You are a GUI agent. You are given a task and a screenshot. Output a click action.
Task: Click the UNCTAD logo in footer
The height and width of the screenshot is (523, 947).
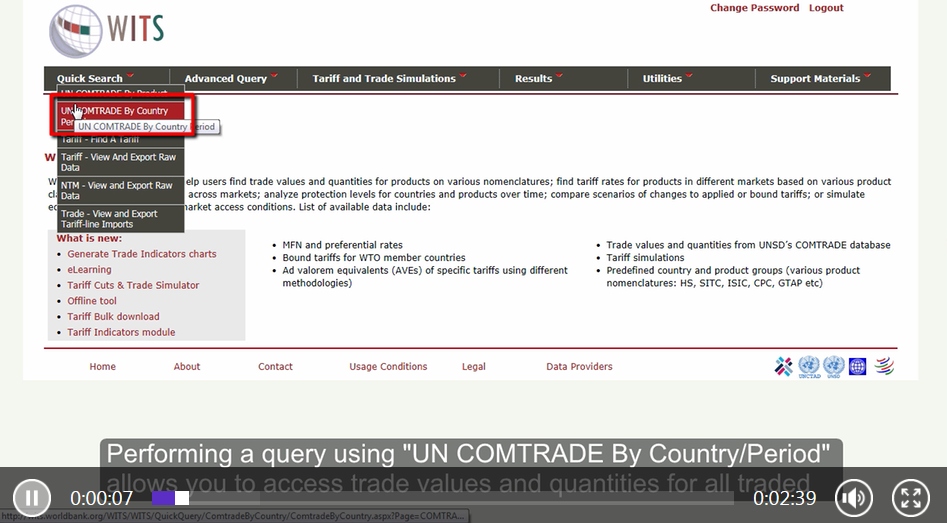click(x=808, y=367)
